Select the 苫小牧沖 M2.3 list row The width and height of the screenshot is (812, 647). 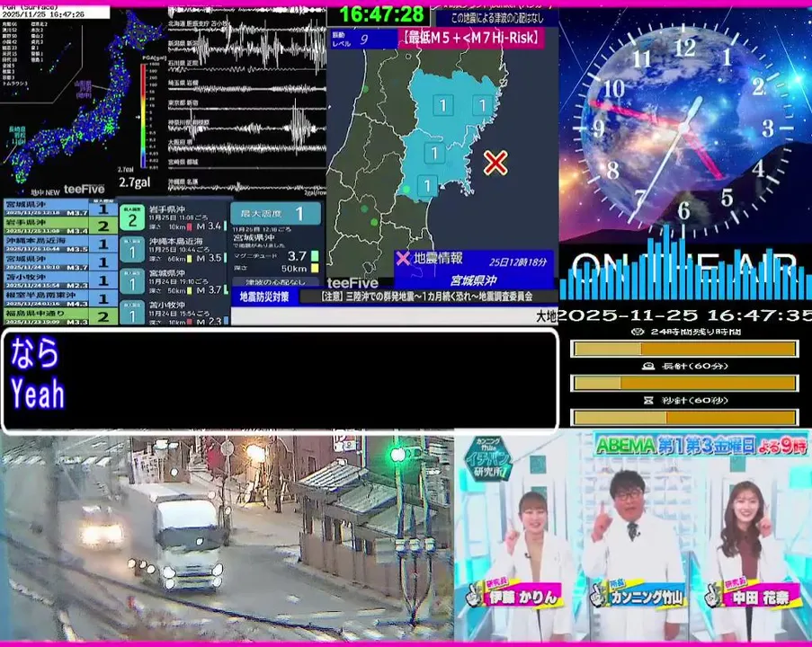coord(60,280)
